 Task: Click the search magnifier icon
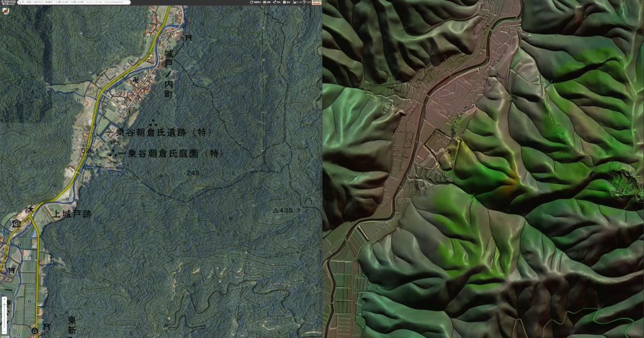(x=19, y=2)
